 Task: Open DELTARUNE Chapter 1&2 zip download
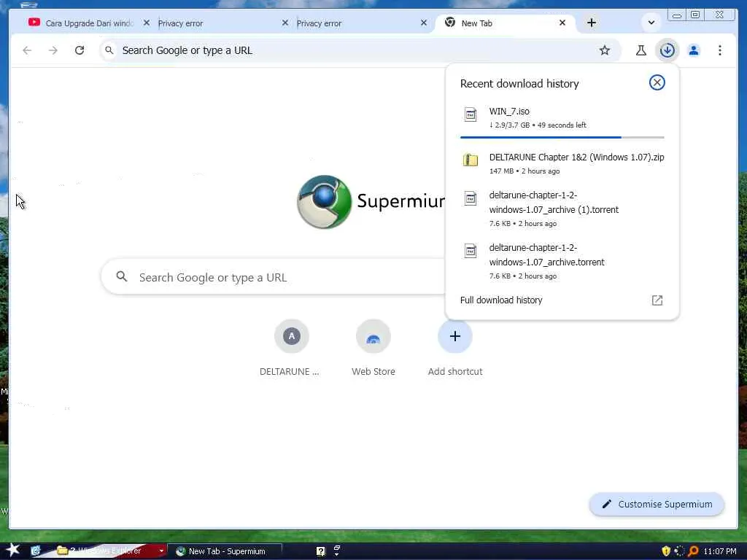(x=562, y=163)
